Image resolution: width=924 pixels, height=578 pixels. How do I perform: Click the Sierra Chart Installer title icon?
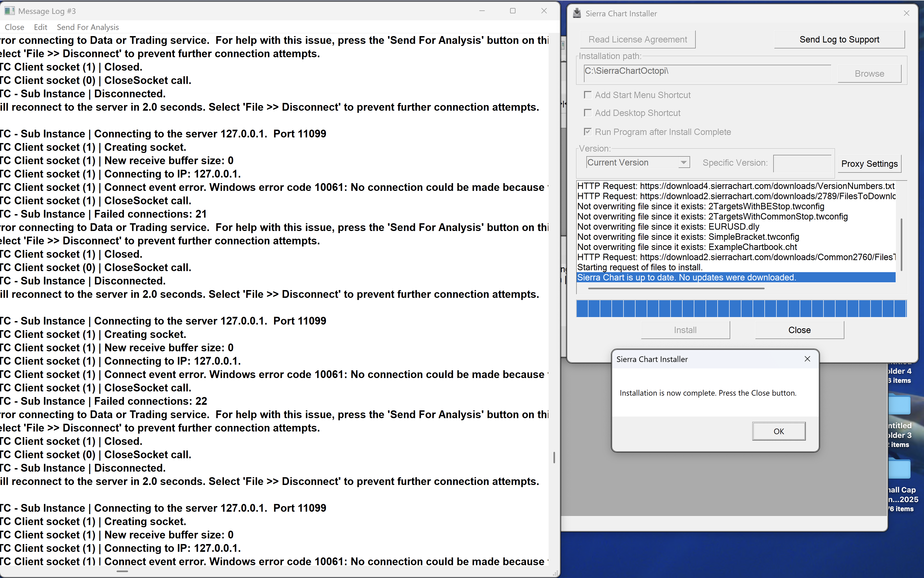click(x=577, y=13)
